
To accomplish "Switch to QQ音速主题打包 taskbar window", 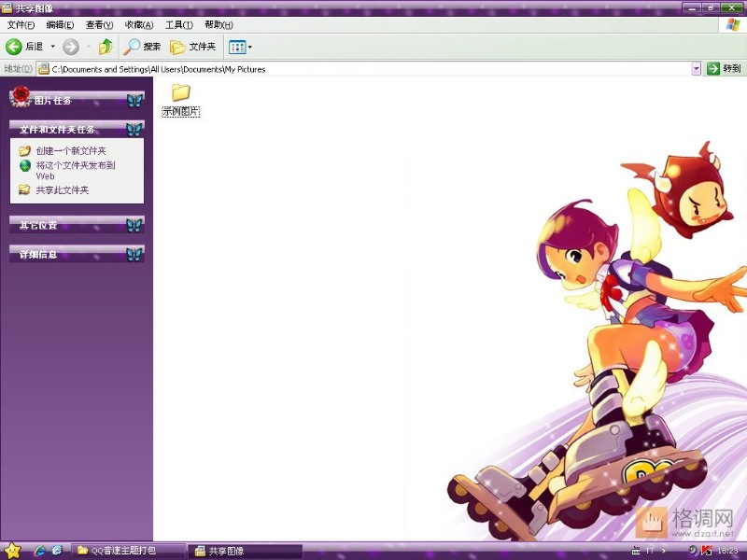I will tap(128, 551).
